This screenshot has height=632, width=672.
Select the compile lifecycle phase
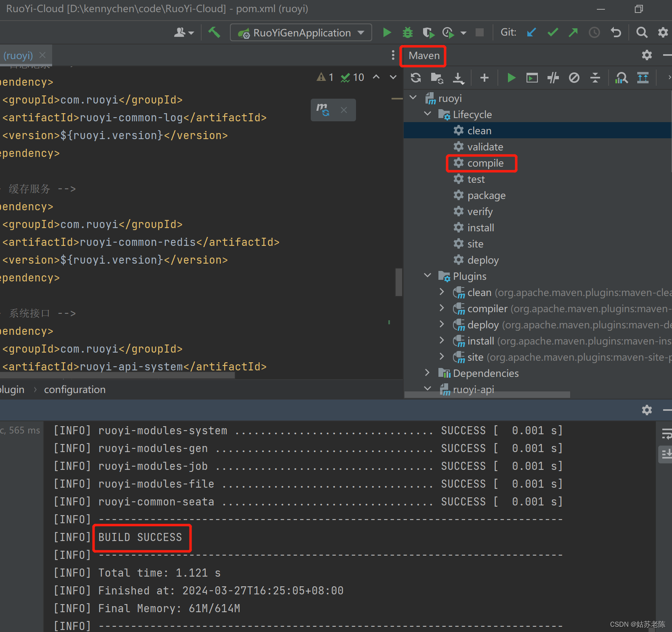(478, 163)
